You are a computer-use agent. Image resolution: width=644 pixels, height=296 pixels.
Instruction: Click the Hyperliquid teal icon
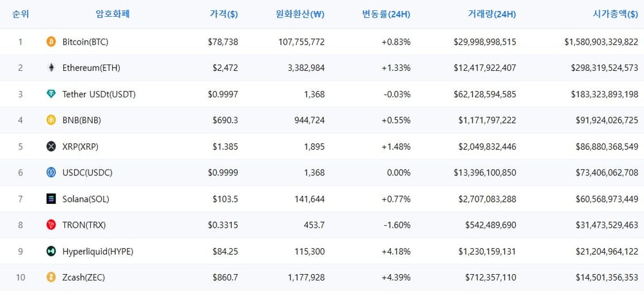51,252
